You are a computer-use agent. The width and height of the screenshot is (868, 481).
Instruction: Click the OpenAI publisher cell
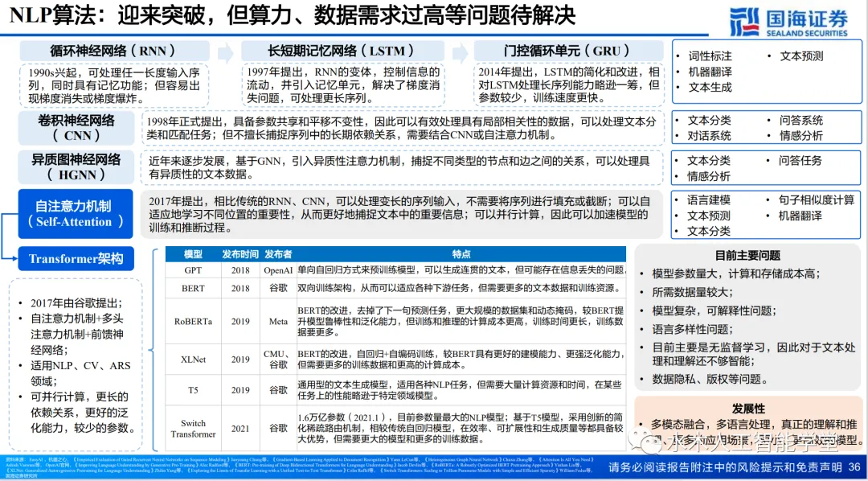278,270
